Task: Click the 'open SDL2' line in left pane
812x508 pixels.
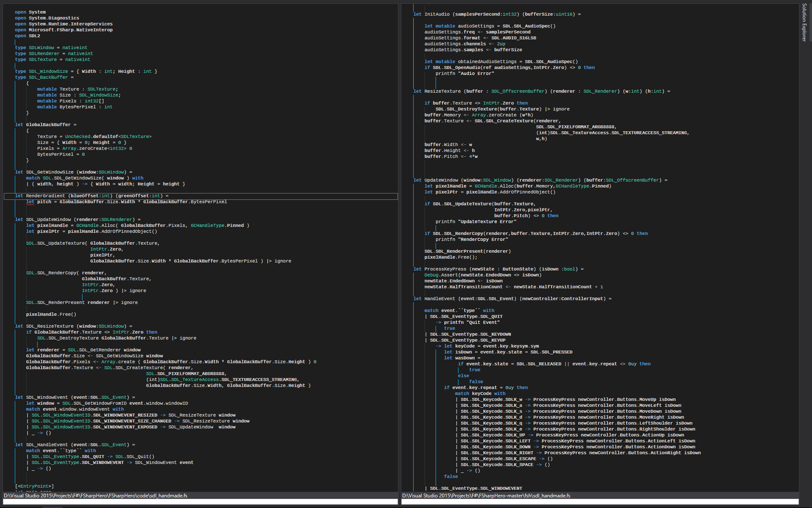Action: click(x=27, y=36)
